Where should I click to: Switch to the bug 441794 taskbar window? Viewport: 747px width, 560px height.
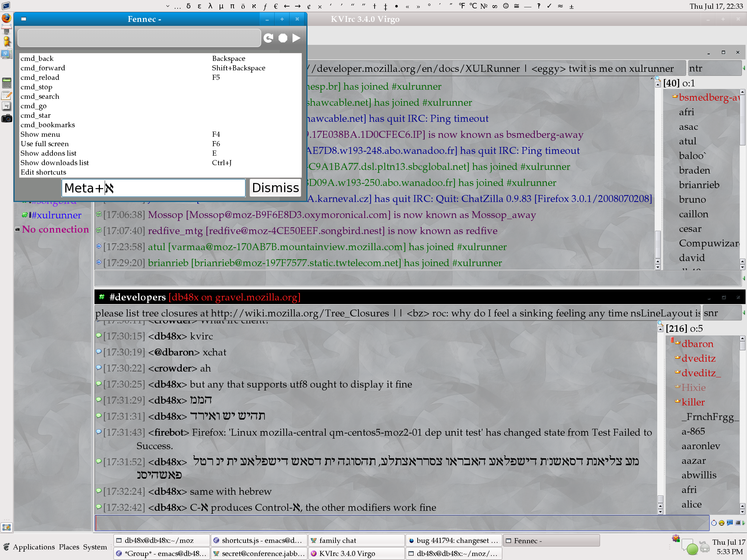pos(454,540)
